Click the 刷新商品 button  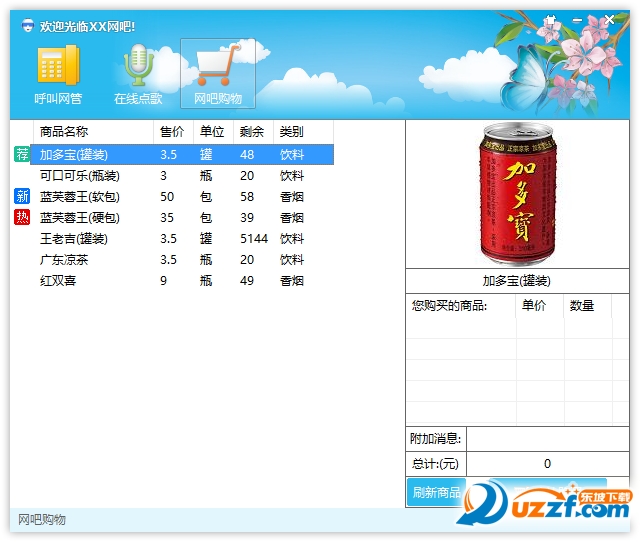coord(436,492)
